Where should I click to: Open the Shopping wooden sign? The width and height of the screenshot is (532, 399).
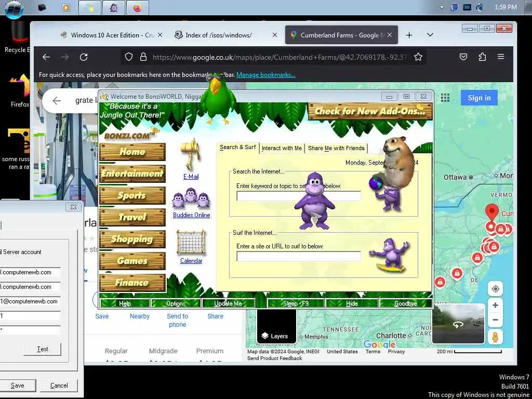[132, 239]
